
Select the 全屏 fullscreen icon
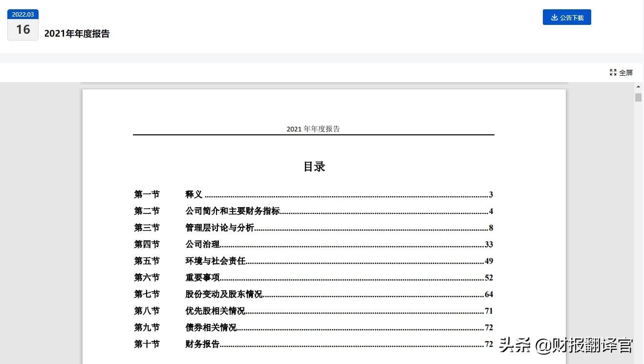click(613, 72)
